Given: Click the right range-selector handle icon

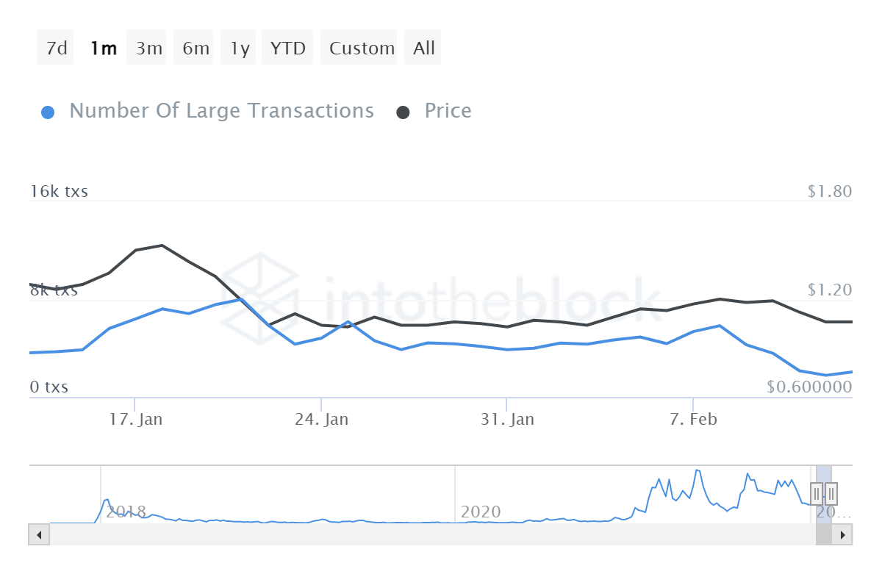Looking at the screenshot, I should (831, 493).
